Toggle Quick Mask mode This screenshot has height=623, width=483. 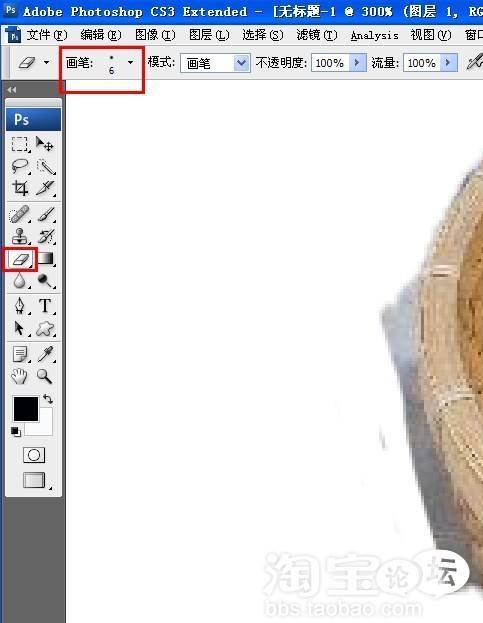(x=34, y=455)
